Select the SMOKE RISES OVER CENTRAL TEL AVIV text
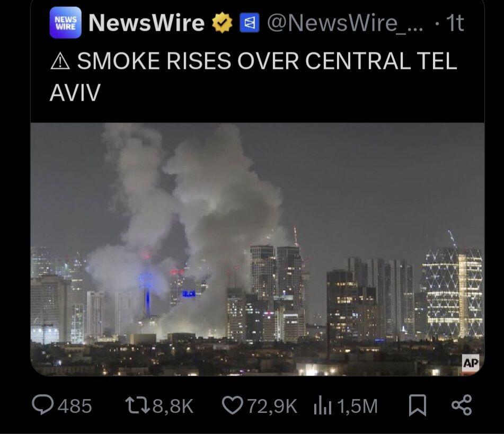This screenshot has width=504, height=434. pyautogui.click(x=253, y=76)
